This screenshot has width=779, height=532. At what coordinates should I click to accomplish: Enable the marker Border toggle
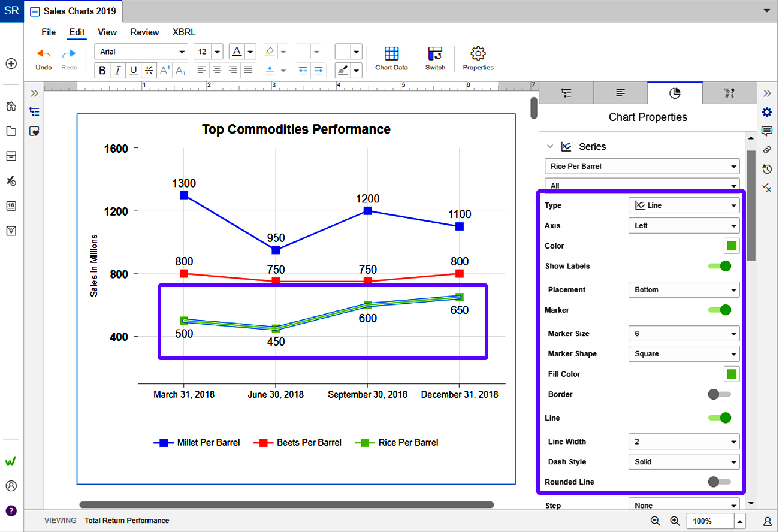[x=719, y=394]
